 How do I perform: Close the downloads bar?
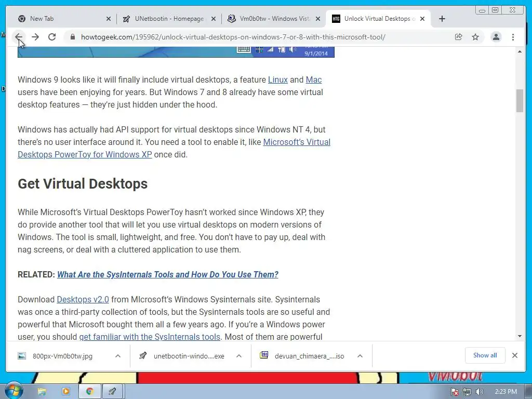(515, 355)
